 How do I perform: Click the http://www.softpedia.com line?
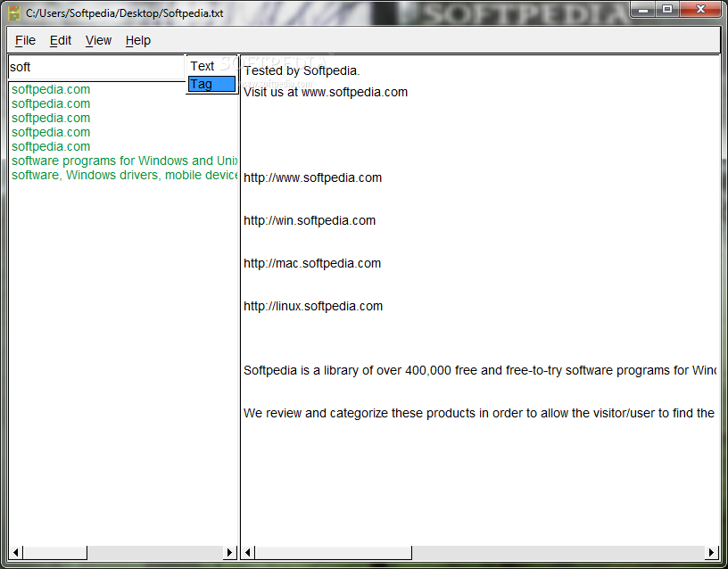(312, 177)
